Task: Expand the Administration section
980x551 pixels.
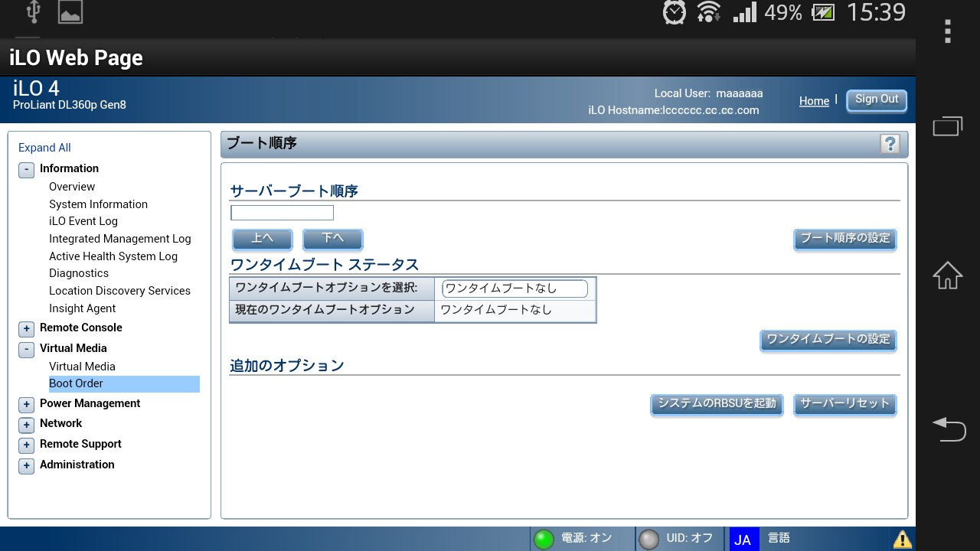Action: [27, 466]
